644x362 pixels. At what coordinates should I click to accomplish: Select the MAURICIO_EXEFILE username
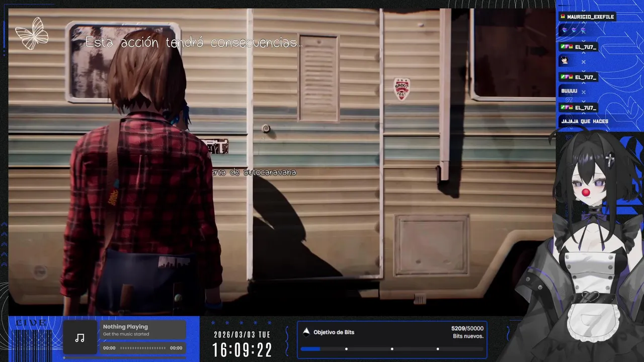pyautogui.click(x=590, y=17)
